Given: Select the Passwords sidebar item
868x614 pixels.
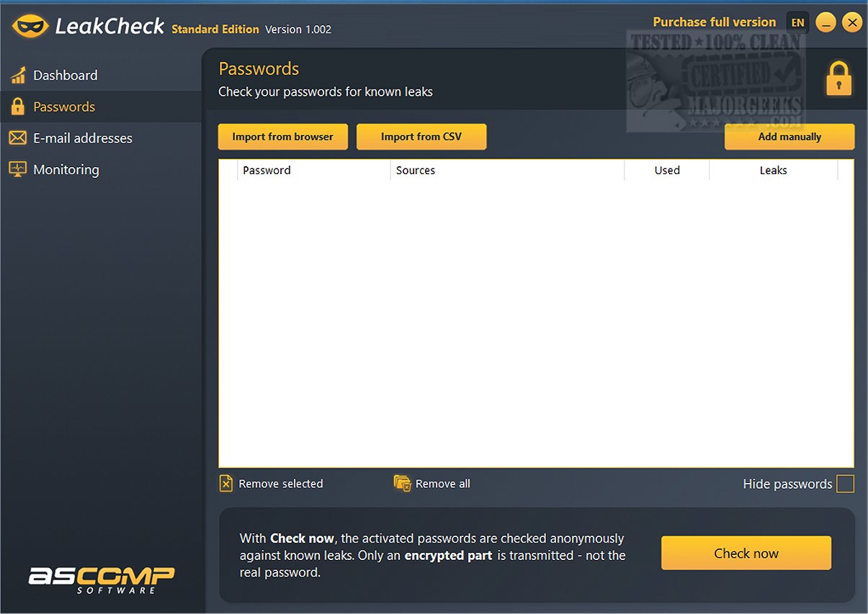Looking at the screenshot, I should coord(101,107).
